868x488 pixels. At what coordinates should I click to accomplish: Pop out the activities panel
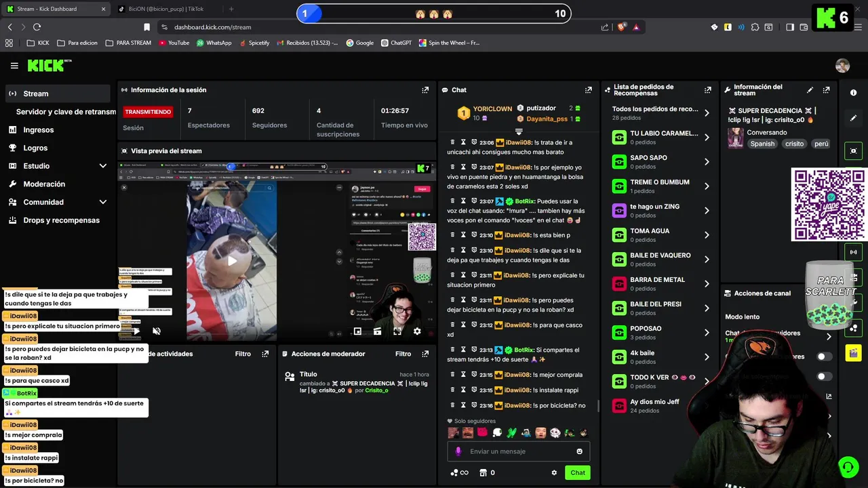265,354
